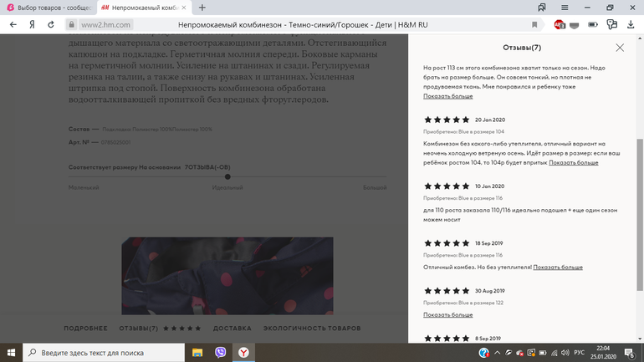The height and width of the screenshot is (362, 644).
Task: Select the 'Доставка' section tab
Action: 232,329
